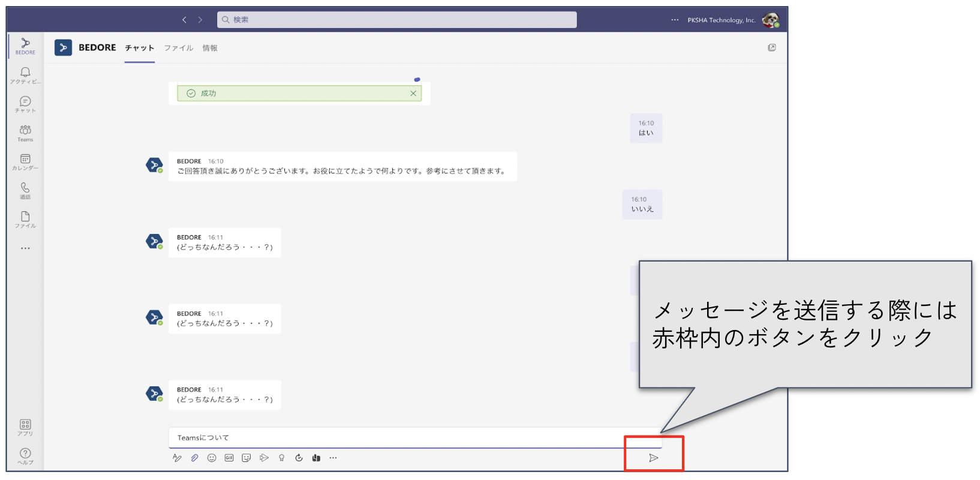Screen dimensions: 980x480
Task: Click PKSHA Technology, Inc. organization name
Action: point(722,20)
